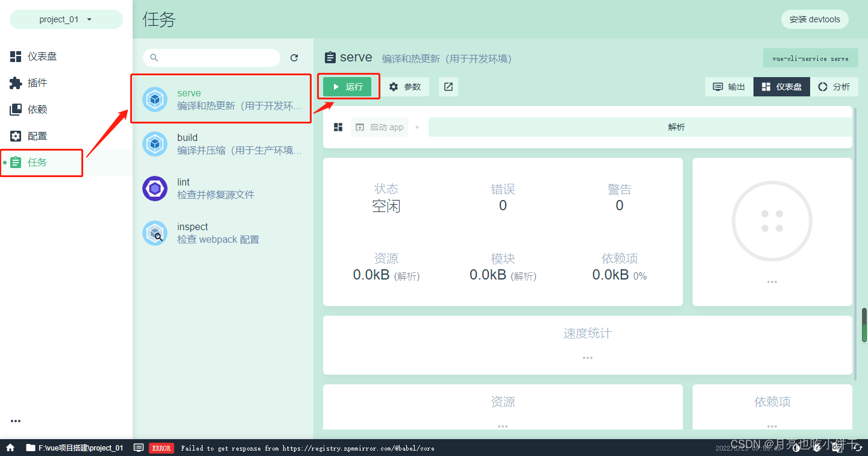Click the refresh tasks icon
Screen dimensions: 868x456
point(294,58)
